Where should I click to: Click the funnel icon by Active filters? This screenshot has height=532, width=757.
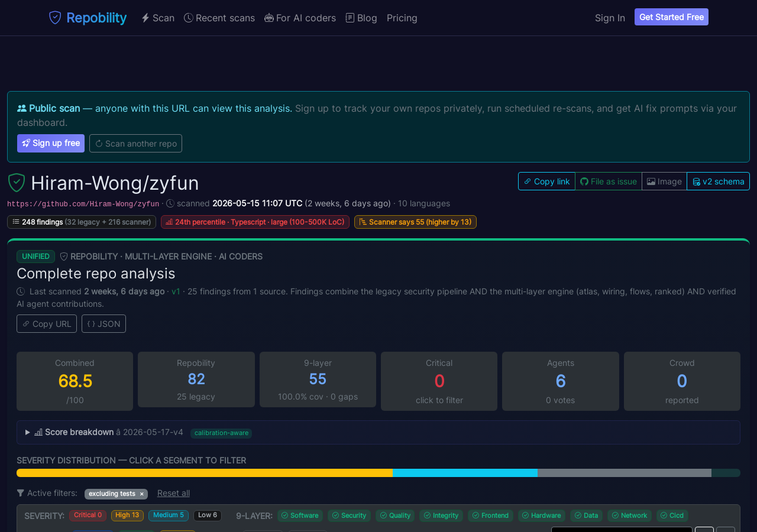click(21, 493)
